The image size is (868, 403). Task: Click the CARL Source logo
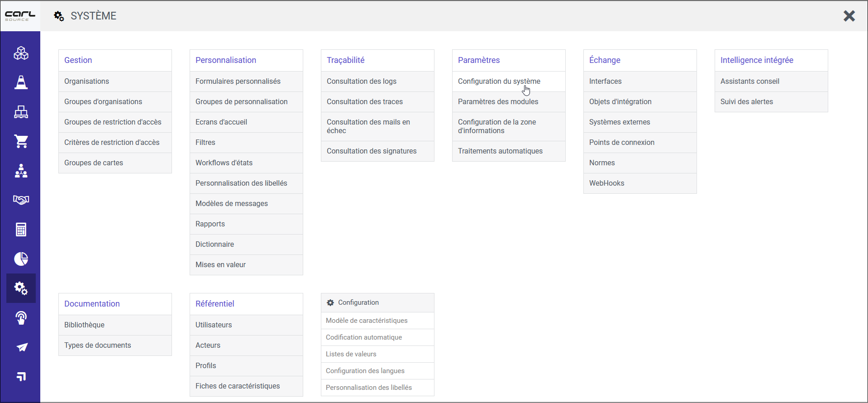pyautogui.click(x=20, y=16)
